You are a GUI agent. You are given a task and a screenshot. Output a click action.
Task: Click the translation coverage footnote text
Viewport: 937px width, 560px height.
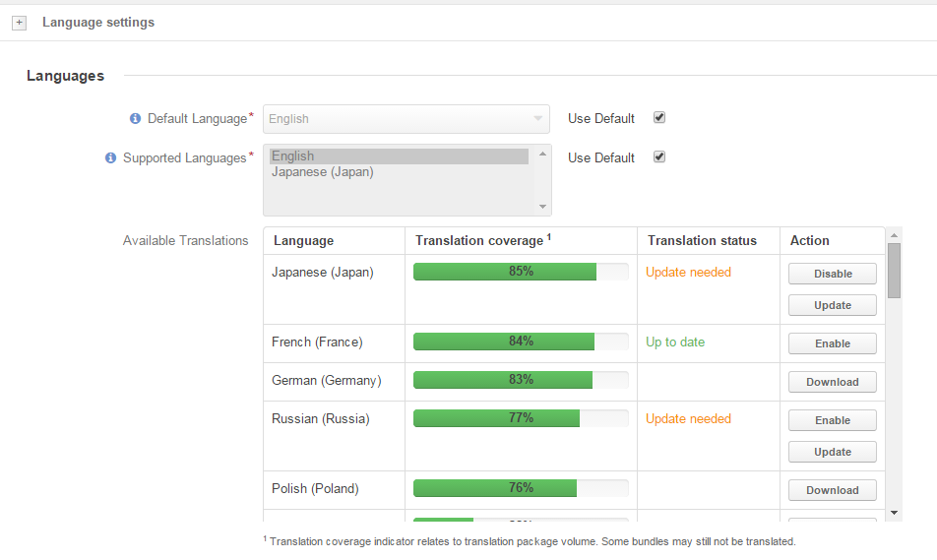[530, 541]
